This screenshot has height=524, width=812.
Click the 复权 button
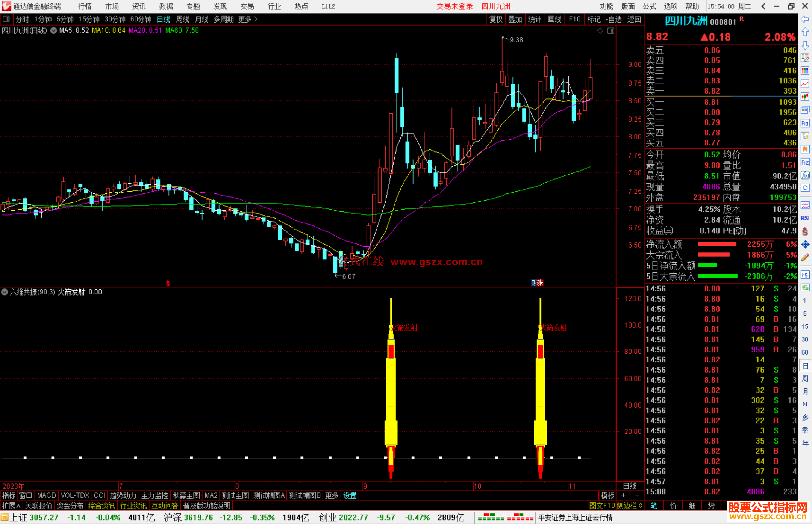pyautogui.click(x=496, y=19)
